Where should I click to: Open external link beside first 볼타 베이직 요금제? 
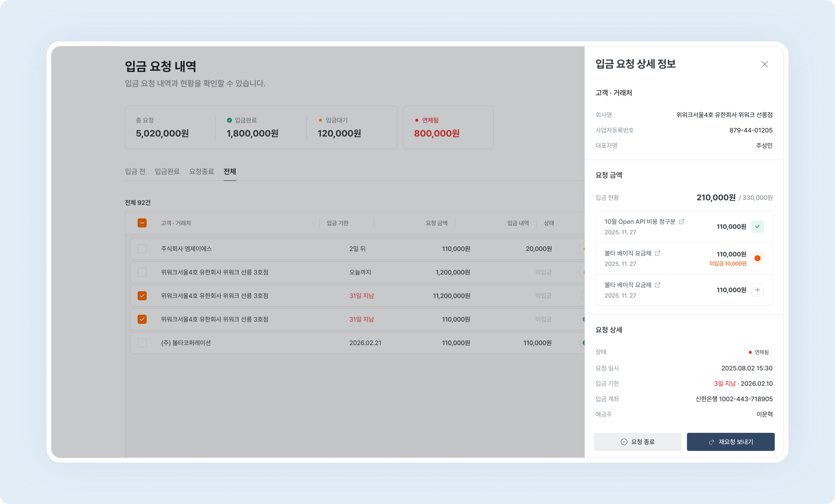(x=658, y=253)
